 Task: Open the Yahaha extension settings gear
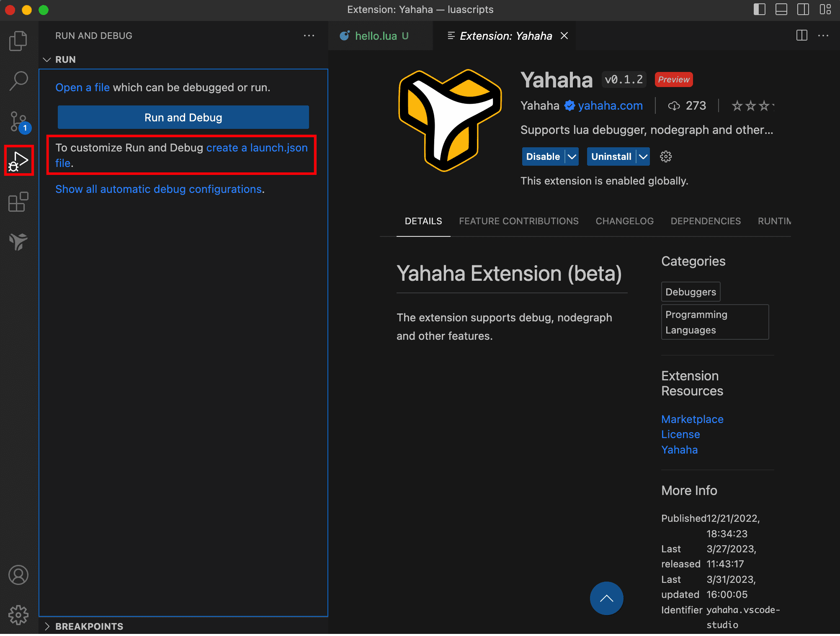tap(665, 156)
